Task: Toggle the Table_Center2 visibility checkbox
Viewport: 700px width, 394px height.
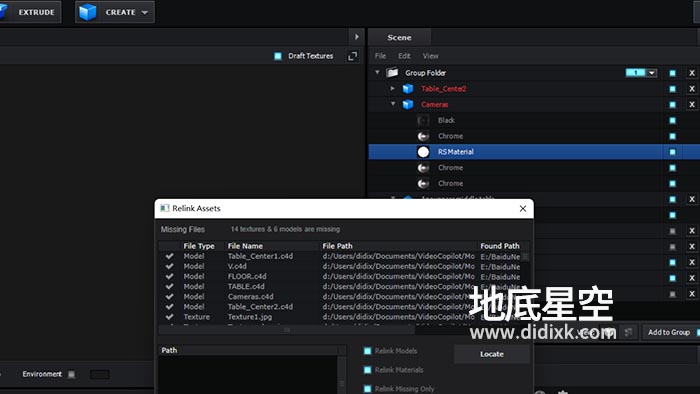Action: [x=672, y=89]
